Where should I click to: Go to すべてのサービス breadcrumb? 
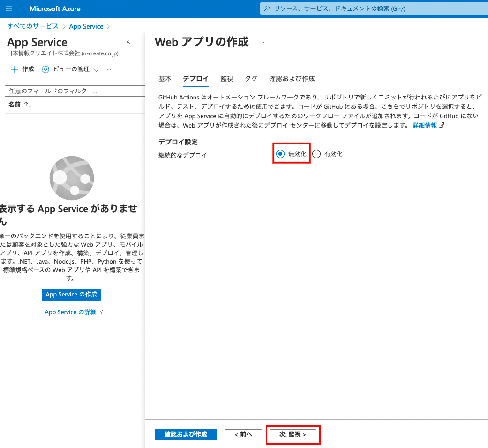point(33,26)
